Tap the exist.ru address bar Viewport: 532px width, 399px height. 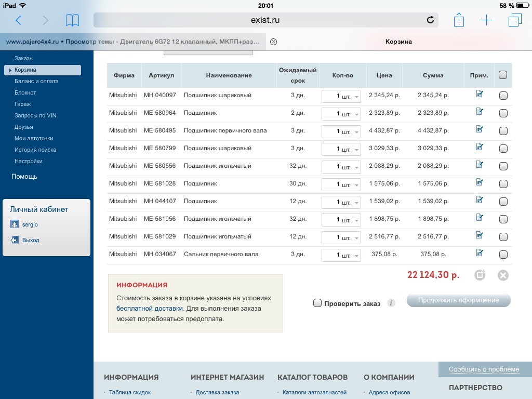(265, 20)
